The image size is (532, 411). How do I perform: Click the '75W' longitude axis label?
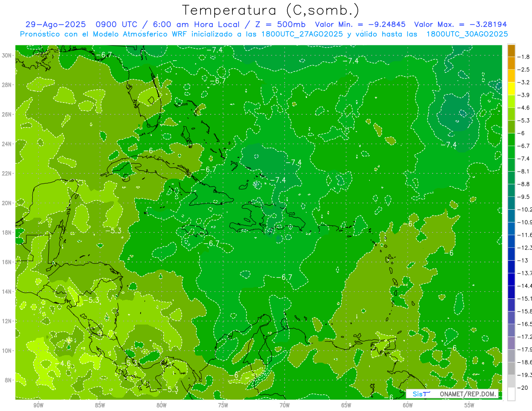223,405
